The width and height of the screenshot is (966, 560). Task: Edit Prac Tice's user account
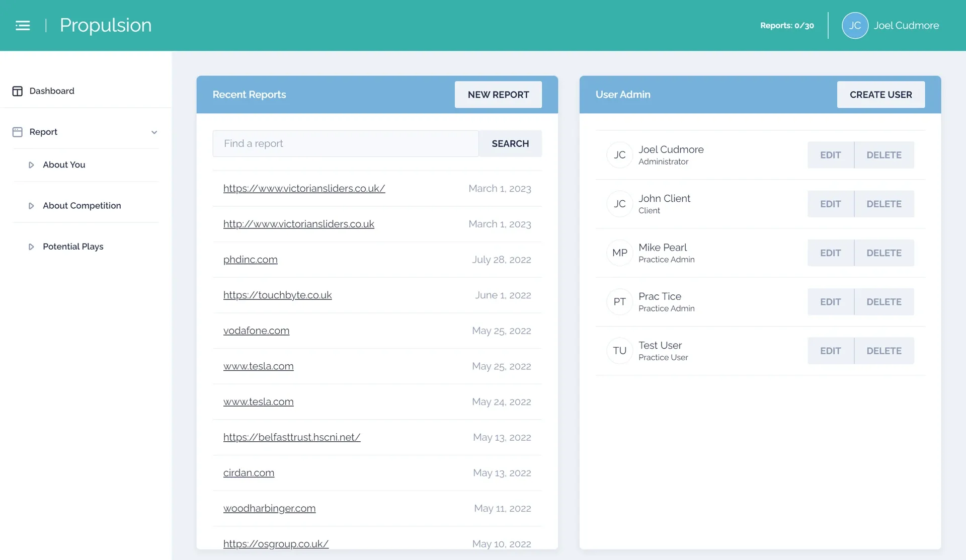coord(830,302)
